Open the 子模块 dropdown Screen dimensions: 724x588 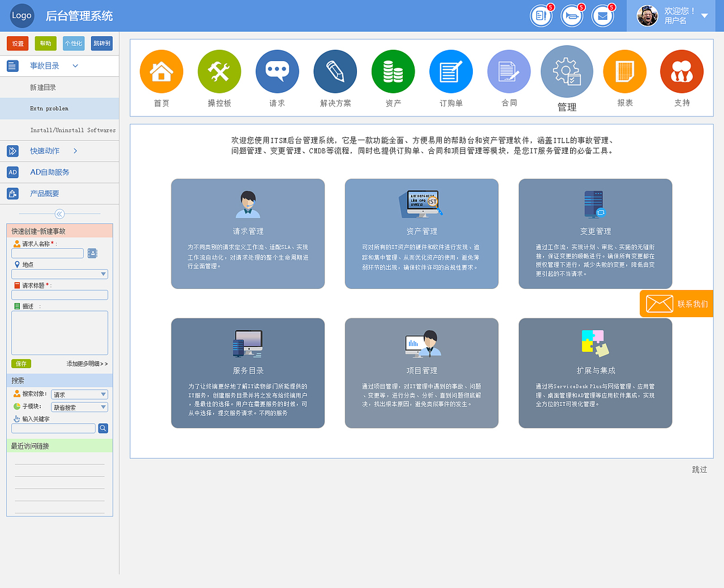pos(79,407)
